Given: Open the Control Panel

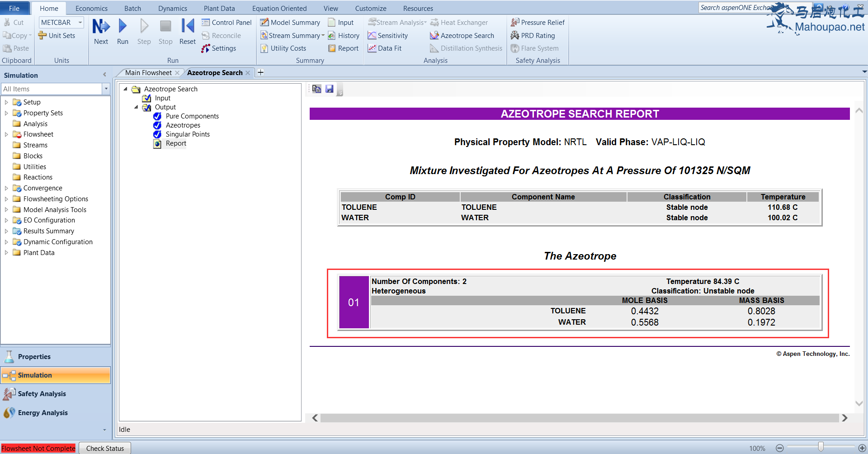Looking at the screenshot, I should click(x=226, y=22).
